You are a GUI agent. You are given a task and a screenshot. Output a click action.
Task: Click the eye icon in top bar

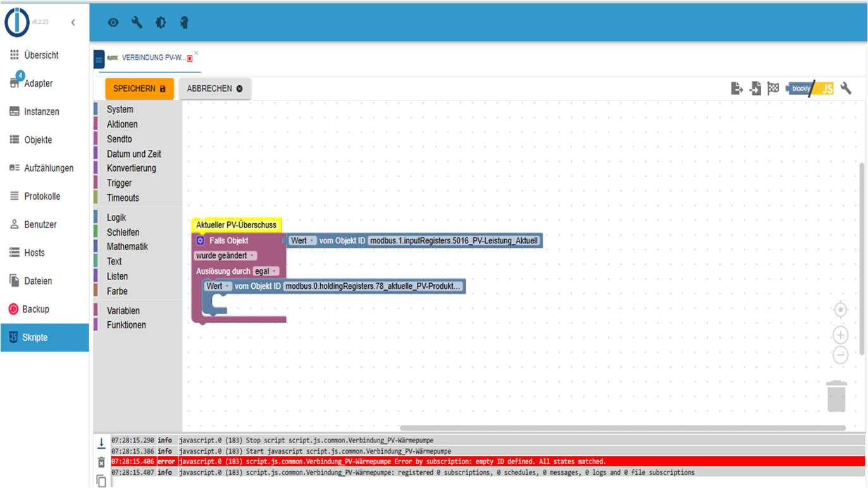click(x=113, y=23)
